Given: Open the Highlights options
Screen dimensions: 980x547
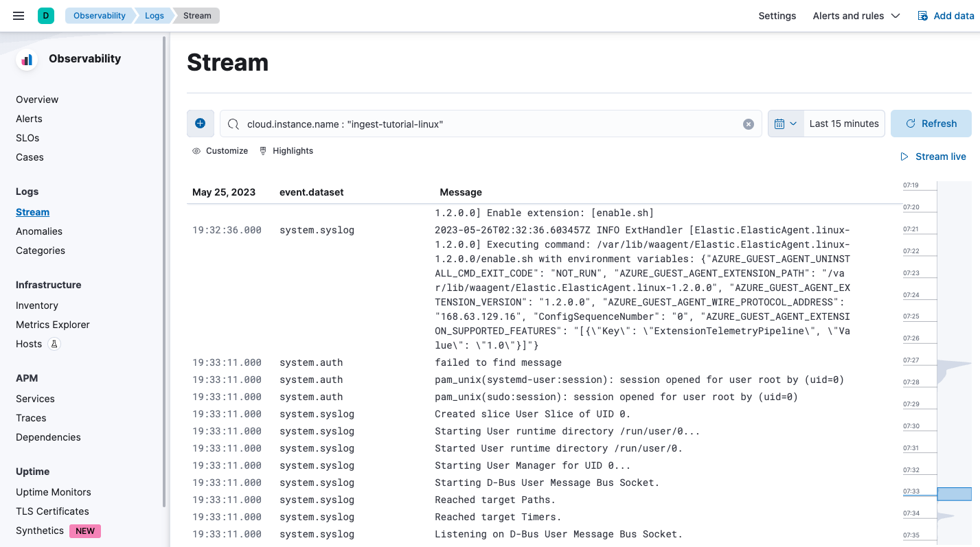Looking at the screenshot, I should (286, 150).
